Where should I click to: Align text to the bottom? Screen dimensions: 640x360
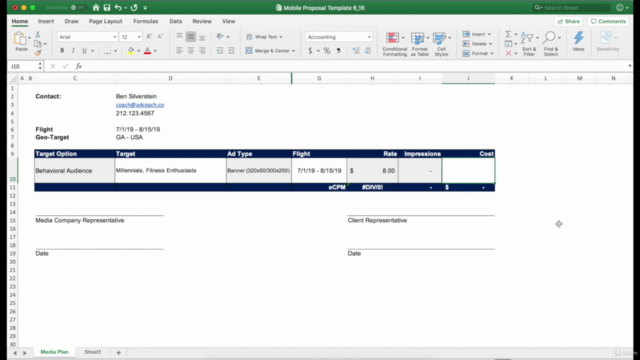202,37
